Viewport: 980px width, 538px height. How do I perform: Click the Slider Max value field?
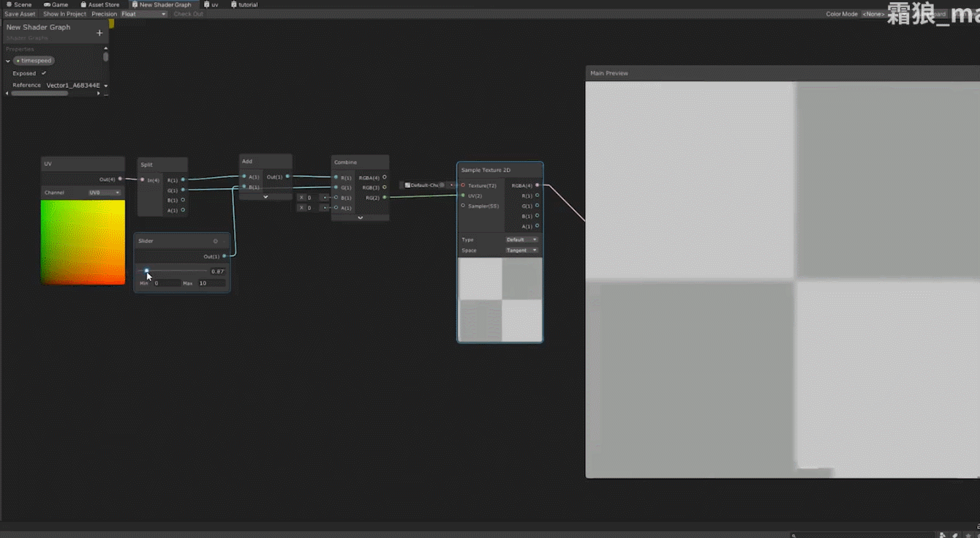click(212, 283)
